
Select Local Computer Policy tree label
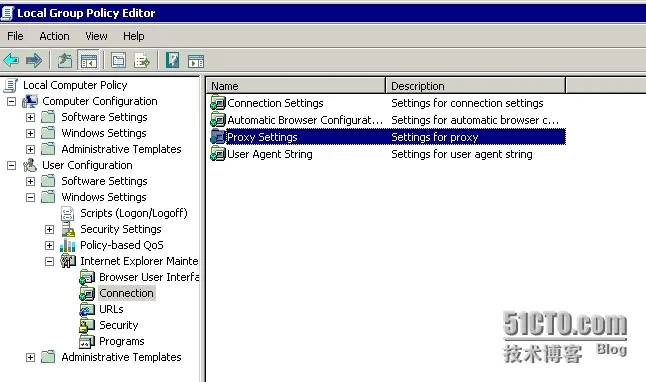(x=75, y=85)
